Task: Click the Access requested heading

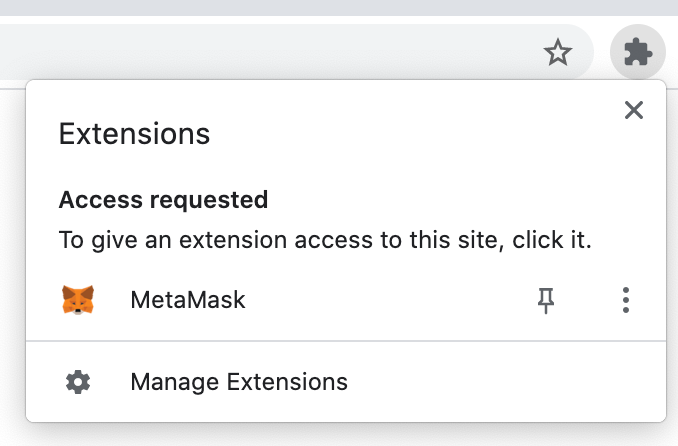Action: (x=163, y=200)
